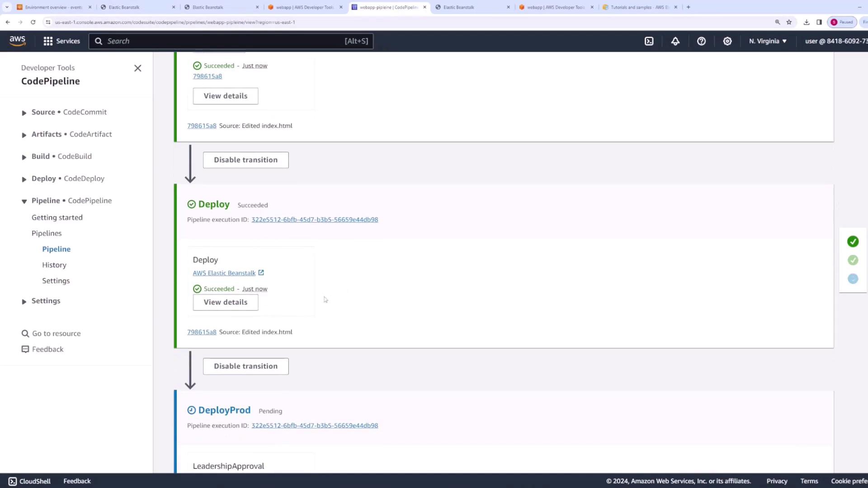The image size is (868, 488).
Task: Close the Developer Tools sidebar
Action: (137, 68)
